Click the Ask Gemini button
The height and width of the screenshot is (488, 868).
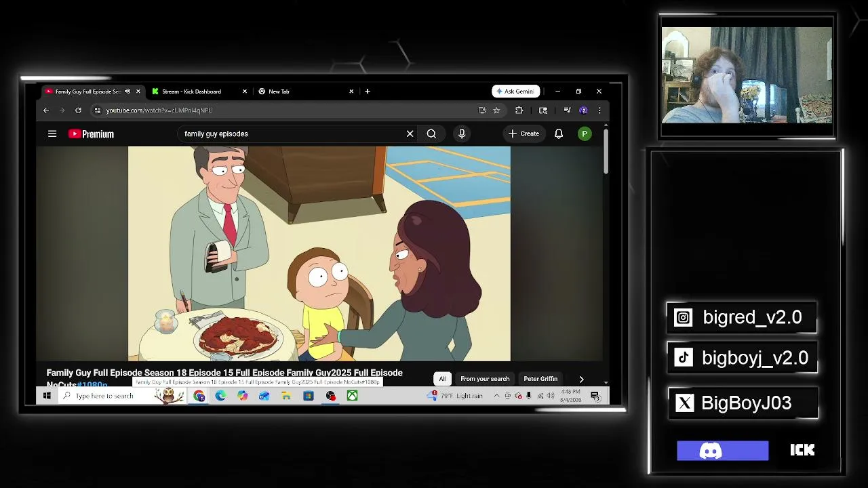coord(515,91)
